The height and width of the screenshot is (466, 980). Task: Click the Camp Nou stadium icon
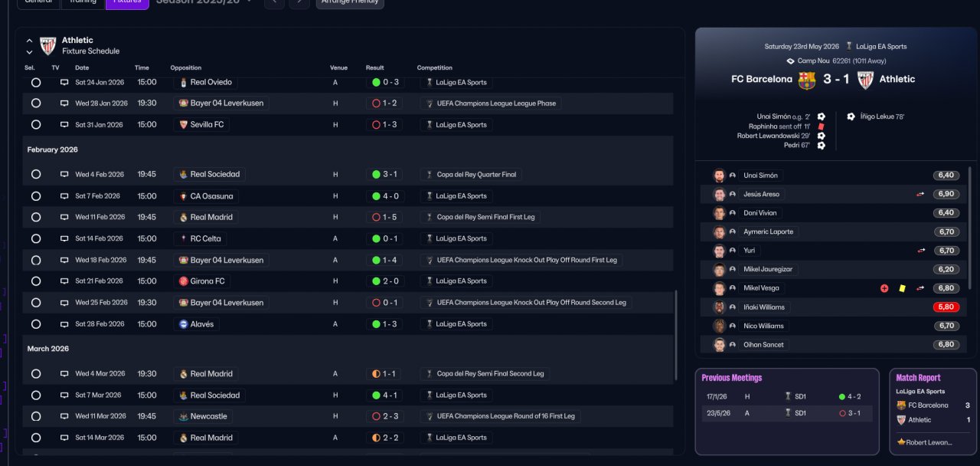[x=791, y=61]
